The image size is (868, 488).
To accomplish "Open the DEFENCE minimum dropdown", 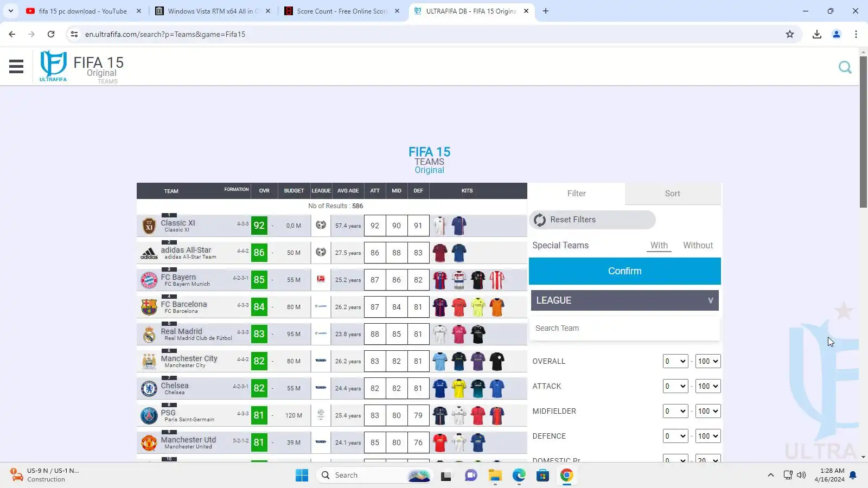I will [x=675, y=436].
